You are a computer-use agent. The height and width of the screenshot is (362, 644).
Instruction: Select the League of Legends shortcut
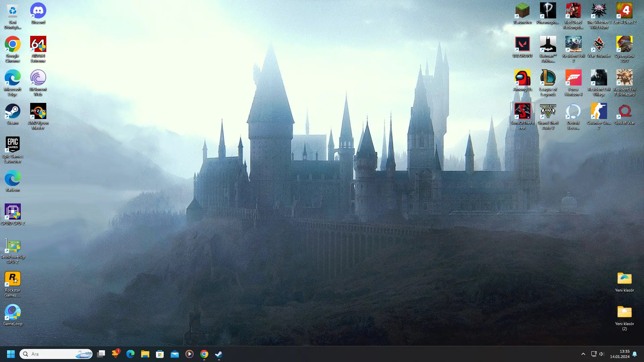548,83
